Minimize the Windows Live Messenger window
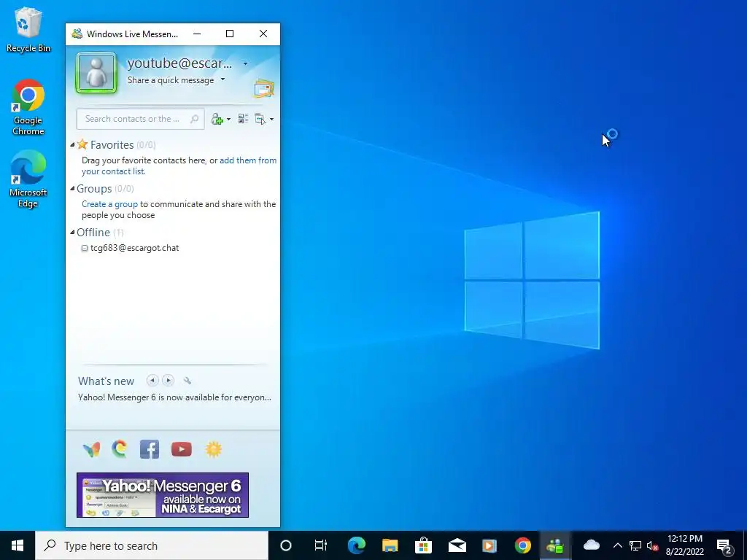 (x=197, y=34)
